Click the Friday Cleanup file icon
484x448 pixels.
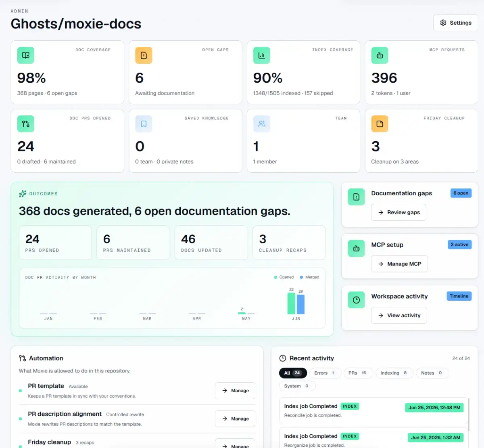[380, 124]
